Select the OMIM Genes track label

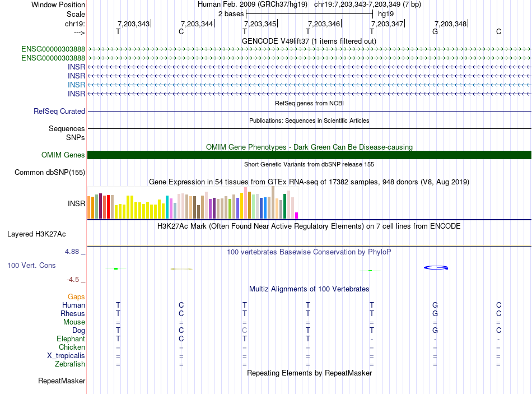(x=63, y=155)
